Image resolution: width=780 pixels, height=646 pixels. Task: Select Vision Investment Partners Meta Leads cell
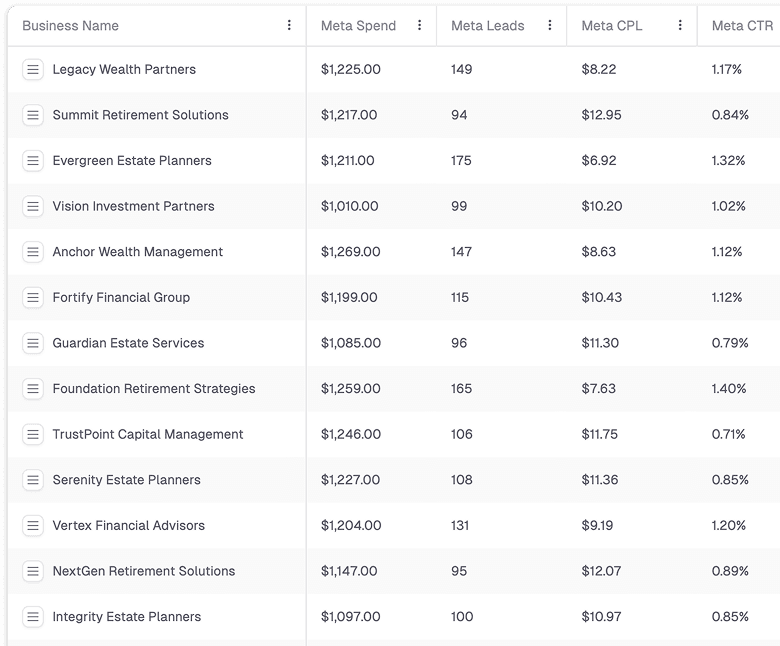(x=460, y=206)
